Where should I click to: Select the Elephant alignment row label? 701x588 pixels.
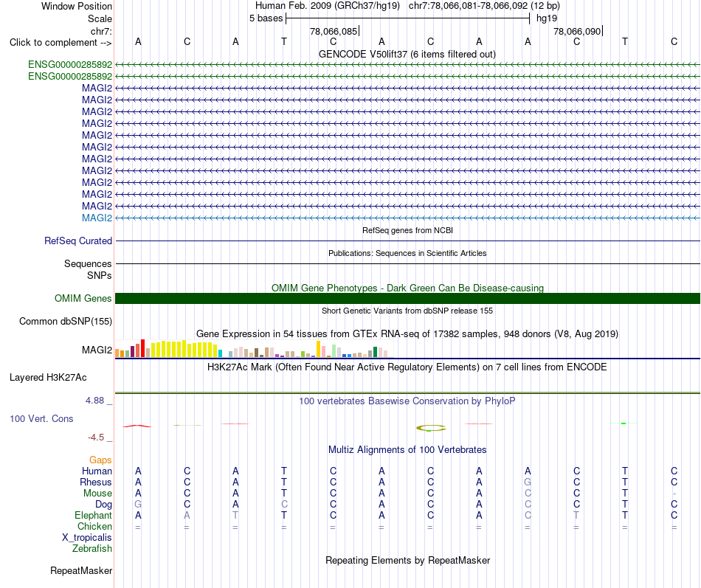pyautogui.click(x=93, y=515)
